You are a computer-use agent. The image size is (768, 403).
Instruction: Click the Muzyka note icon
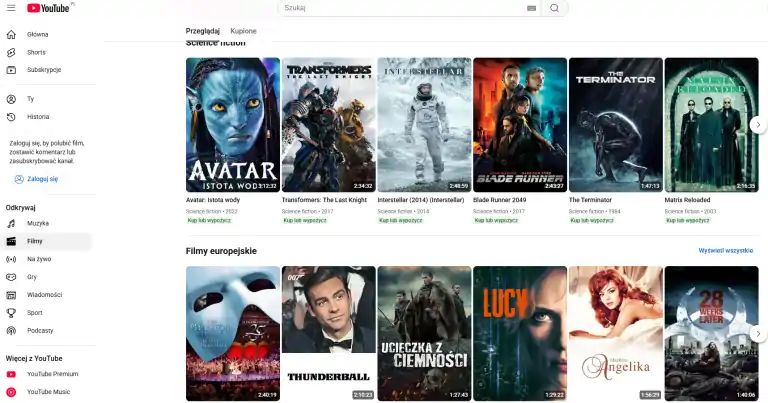[x=11, y=223]
